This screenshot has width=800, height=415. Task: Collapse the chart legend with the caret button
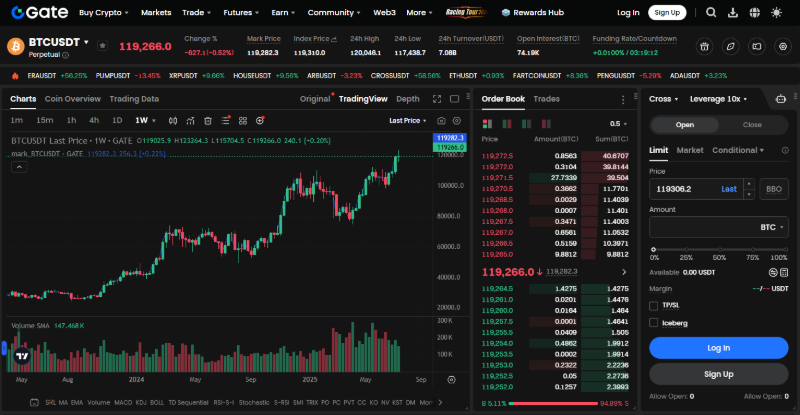click(x=19, y=167)
